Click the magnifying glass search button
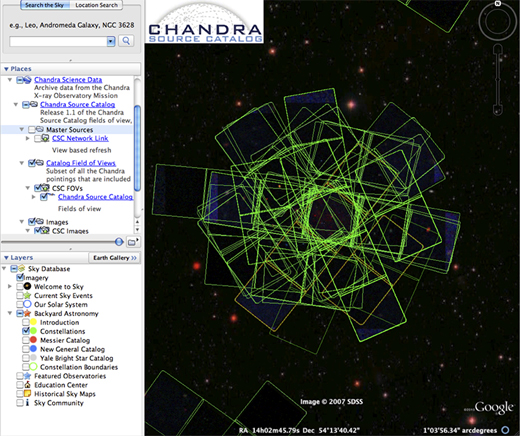Image resolution: width=520 pixels, height=436 pixels. (126, 41)
